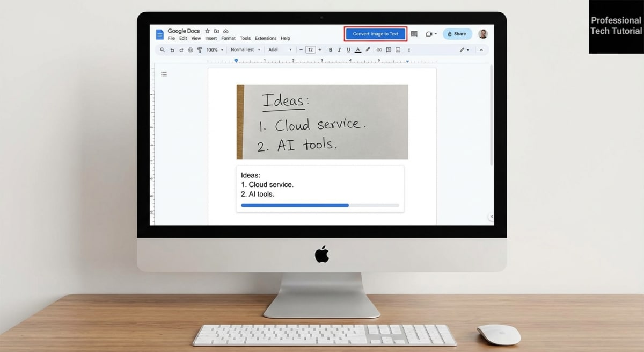The height and width of the screenshot is (352, 644).
Task: Toggle bold formatting
Action: [330, 49]
